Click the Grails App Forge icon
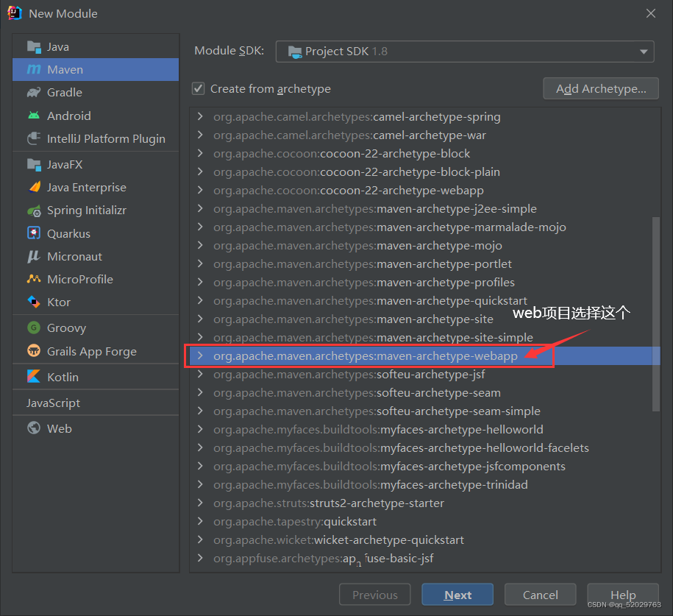Screen dimensions: 673x616 pos(34,351)
